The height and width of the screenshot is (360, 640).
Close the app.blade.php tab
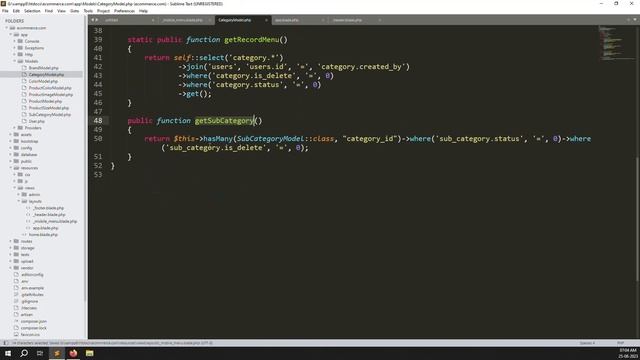[x=323, y=20]
